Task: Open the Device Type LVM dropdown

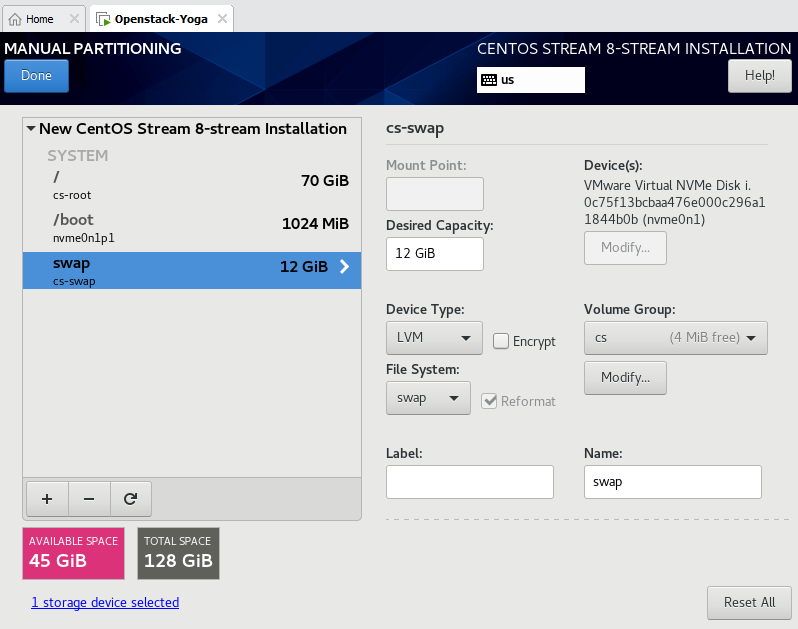Action: (434, 338)
